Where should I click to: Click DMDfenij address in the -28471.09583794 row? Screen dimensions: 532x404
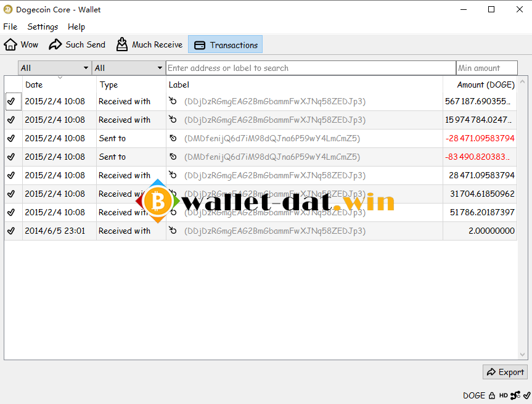pos(272,139)
